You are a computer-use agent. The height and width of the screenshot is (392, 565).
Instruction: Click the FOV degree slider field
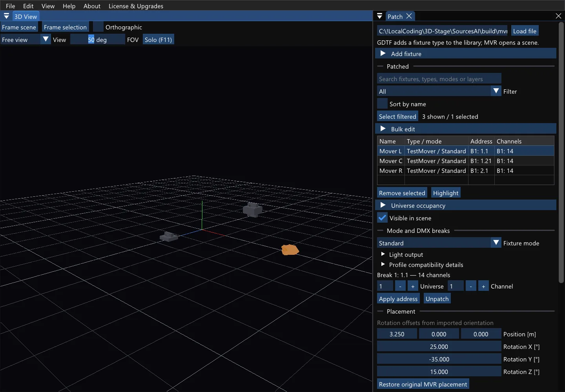point(97,40)
